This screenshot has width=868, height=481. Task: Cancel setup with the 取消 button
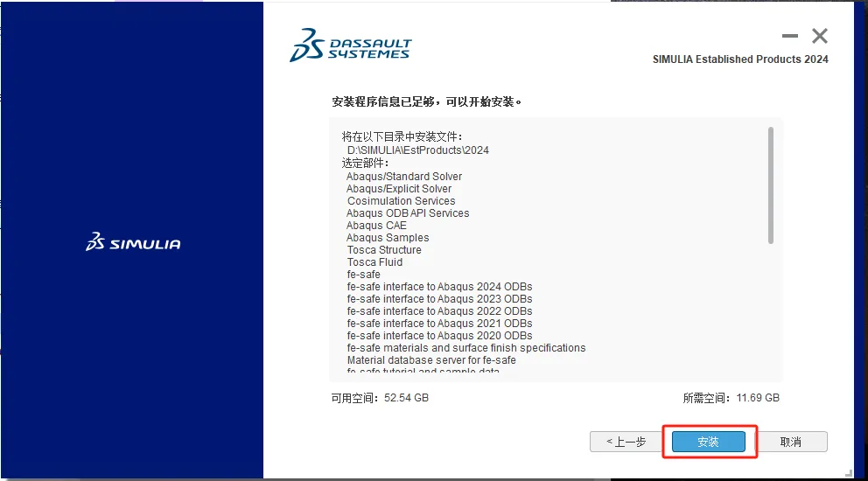pyautogui.click(x=790, y=442)
